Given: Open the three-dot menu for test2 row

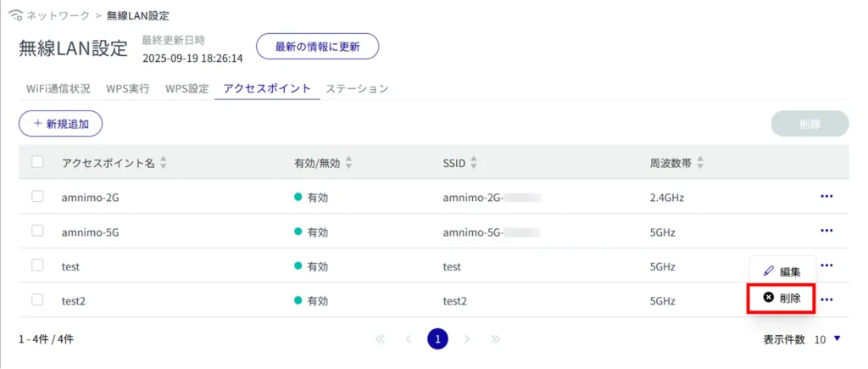Looking at the screenshot, I should 826,299.
